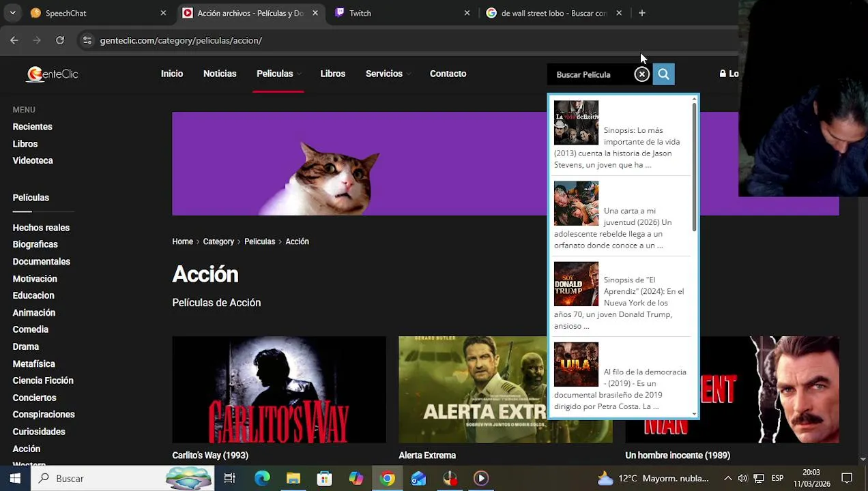
Task: Open the Un hombre inocente (1989) title link
Action: click(x=678, y=456)
